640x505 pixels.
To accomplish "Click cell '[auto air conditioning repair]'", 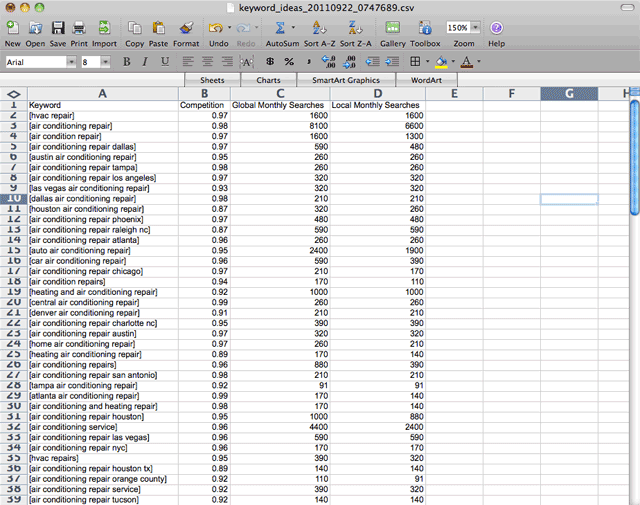I will [102, 250].
